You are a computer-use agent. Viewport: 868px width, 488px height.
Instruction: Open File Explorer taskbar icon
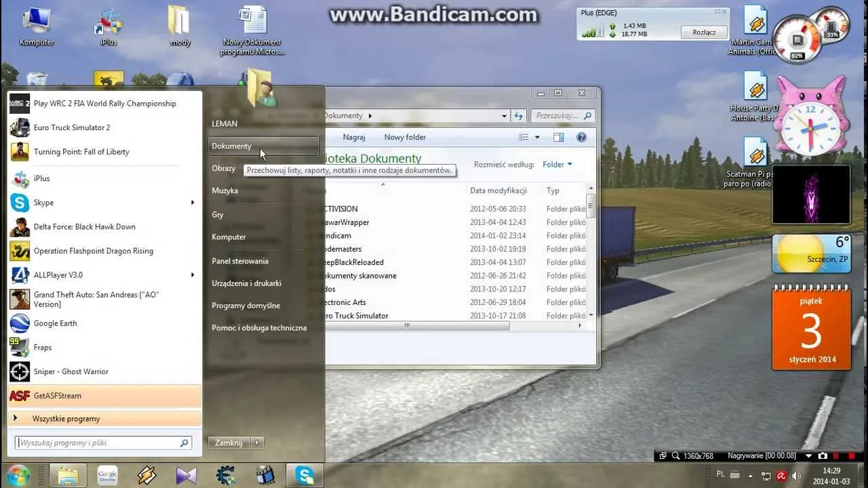tap(68, 475)
